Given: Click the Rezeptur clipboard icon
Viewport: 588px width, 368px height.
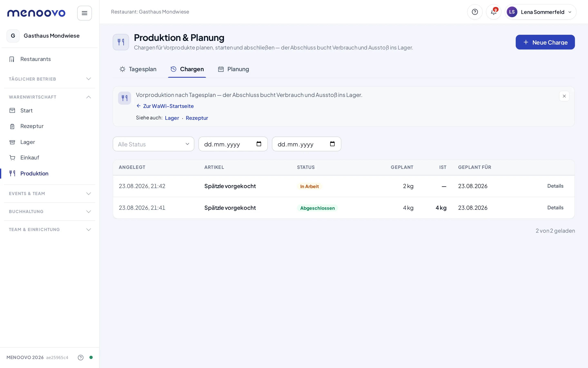Looking at the screenshot, I should (x=12, y=126).
